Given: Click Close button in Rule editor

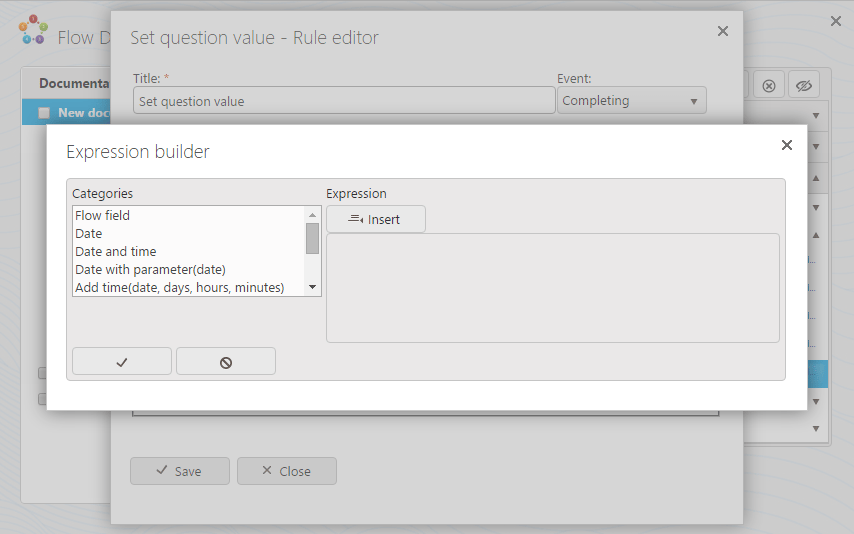Looking at the screenshot, I should click(x=286, y=471).
